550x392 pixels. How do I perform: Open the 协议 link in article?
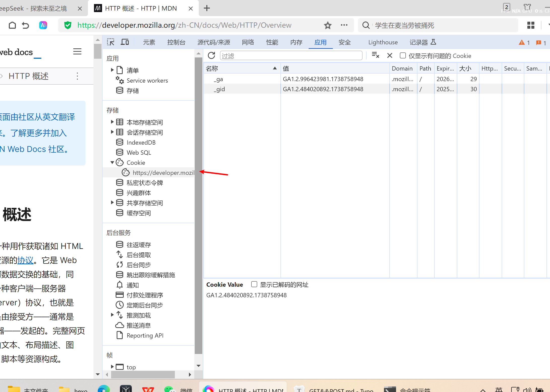coord(25,260)
